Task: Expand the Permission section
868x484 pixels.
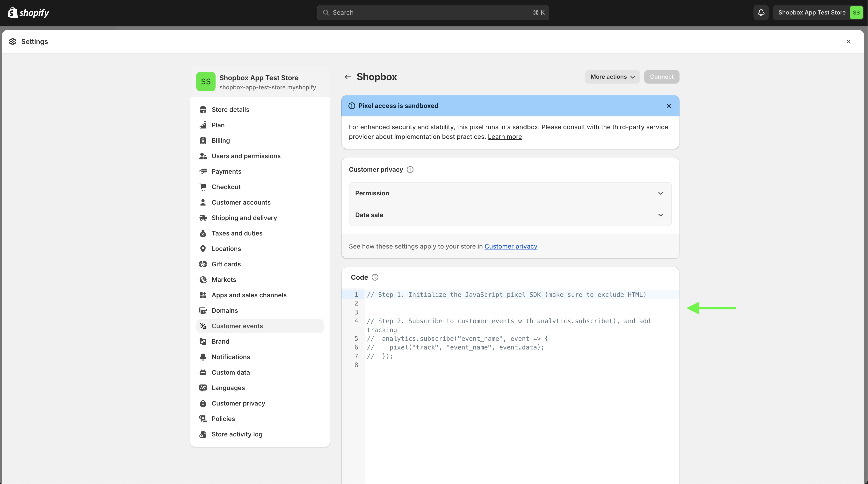Action: click(x=510, y=193)
